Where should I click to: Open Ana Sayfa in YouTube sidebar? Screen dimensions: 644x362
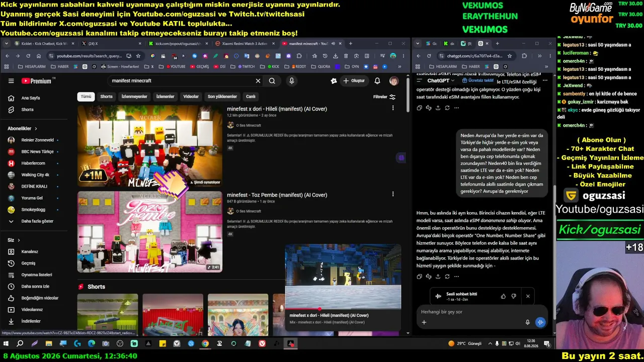31,98
